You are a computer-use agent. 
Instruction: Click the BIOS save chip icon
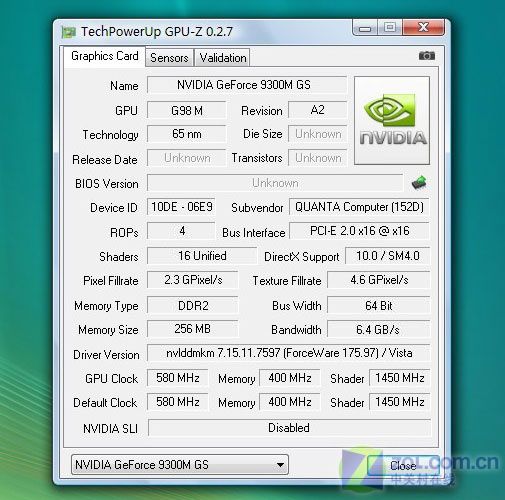click(x=419, y=183)
